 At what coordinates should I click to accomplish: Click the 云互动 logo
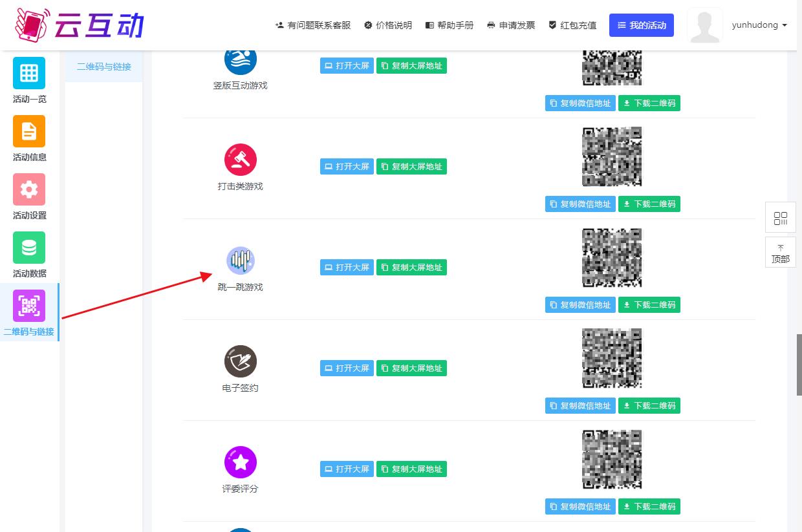tap(79, 25)
